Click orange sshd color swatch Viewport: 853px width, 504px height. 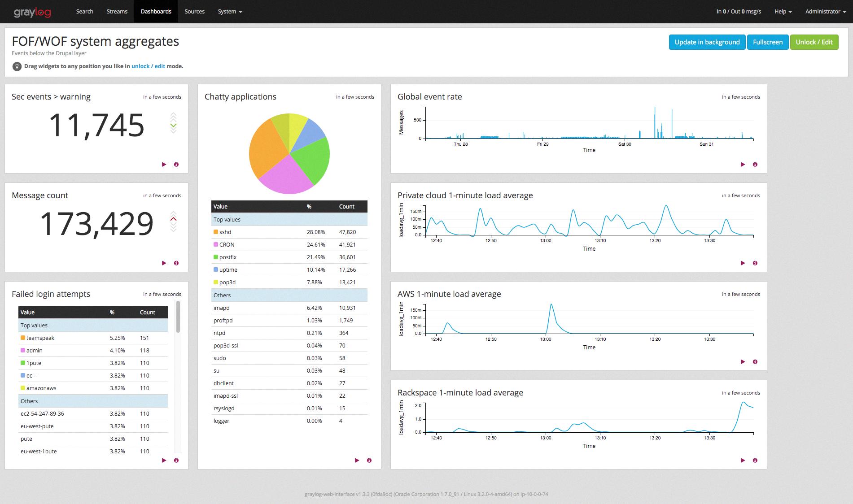(x=216, y=232)
